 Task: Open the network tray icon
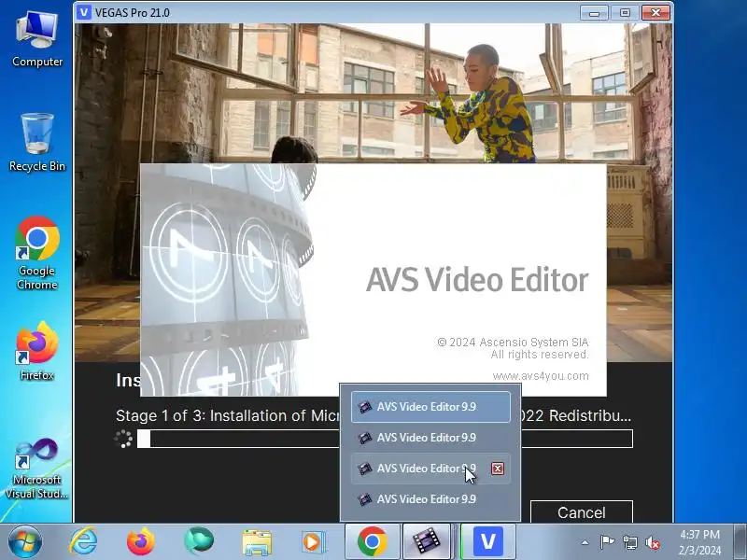(629, 542)
